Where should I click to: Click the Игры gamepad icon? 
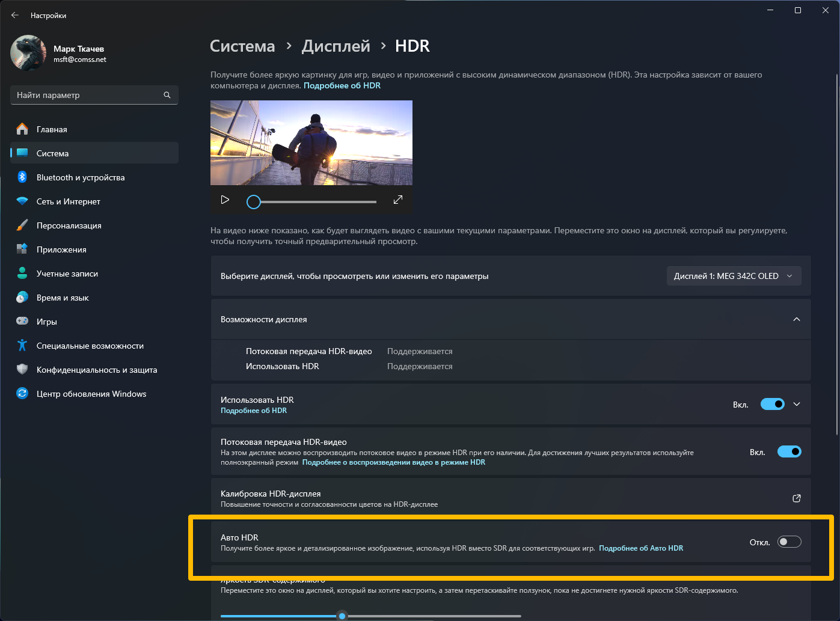click(x=22, y=321)
